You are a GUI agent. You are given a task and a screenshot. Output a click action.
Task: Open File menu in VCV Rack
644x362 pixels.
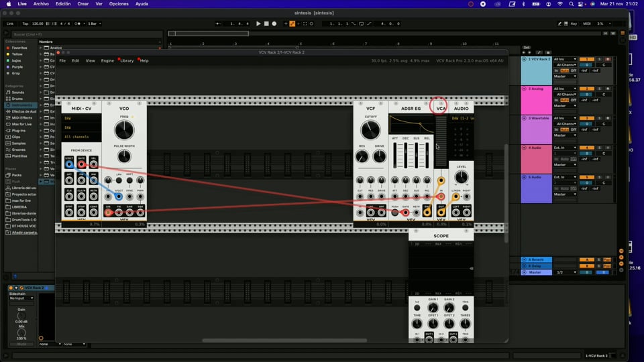[x=62, y=61]
